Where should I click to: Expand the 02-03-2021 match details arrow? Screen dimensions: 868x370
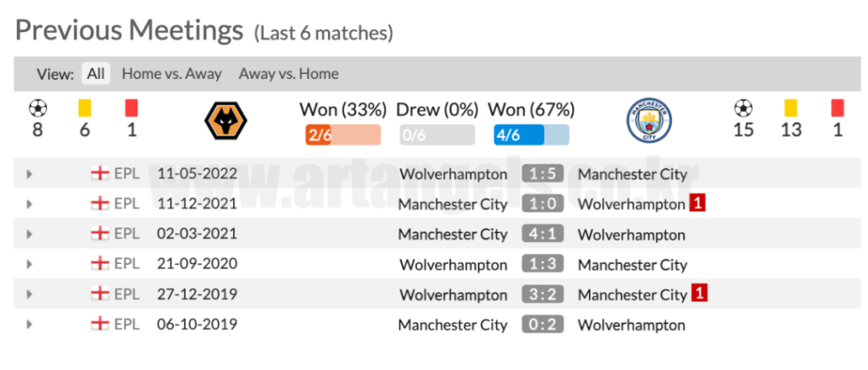point(30,234)
